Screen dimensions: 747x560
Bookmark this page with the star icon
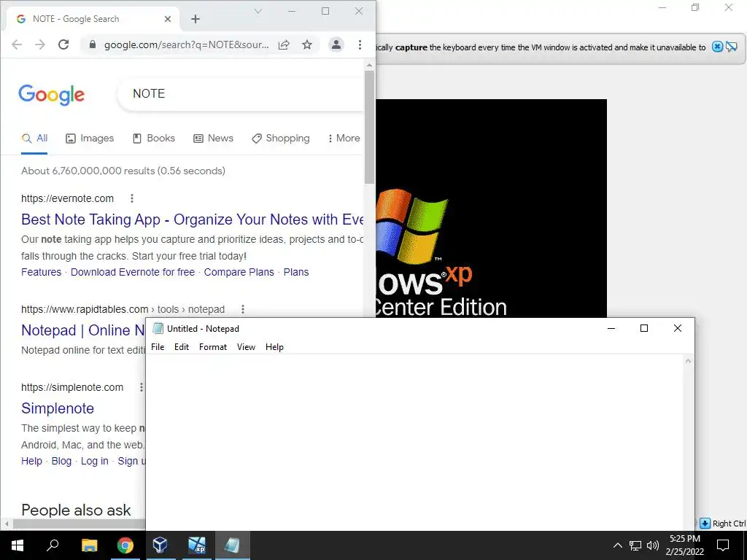click(x=307, y=44)
